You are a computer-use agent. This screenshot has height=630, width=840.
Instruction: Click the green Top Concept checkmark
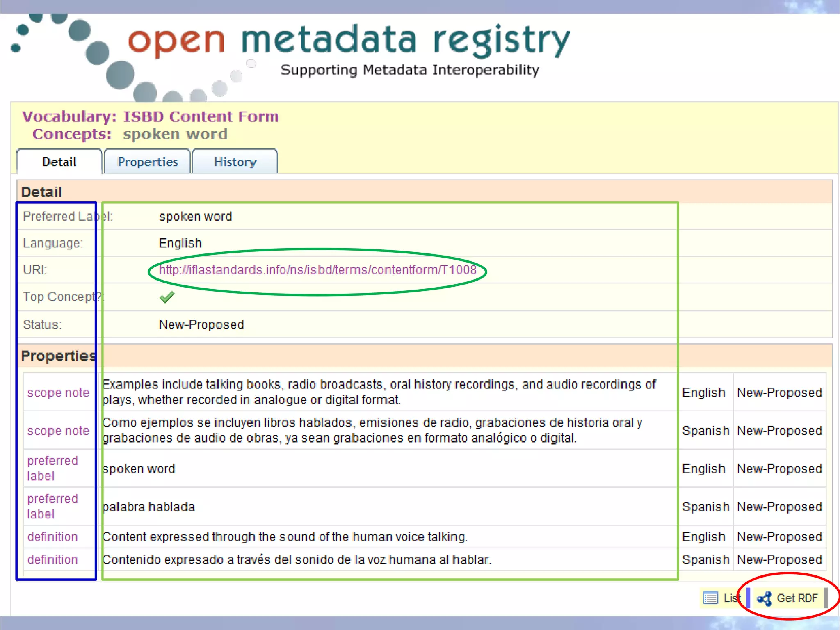click(x=167, y=297)
